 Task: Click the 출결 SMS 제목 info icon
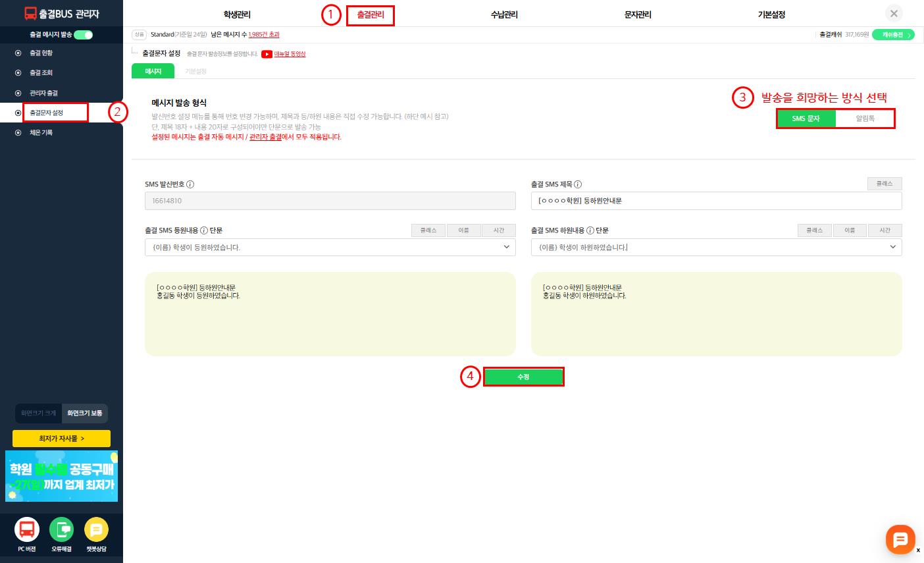click(578, 184)
